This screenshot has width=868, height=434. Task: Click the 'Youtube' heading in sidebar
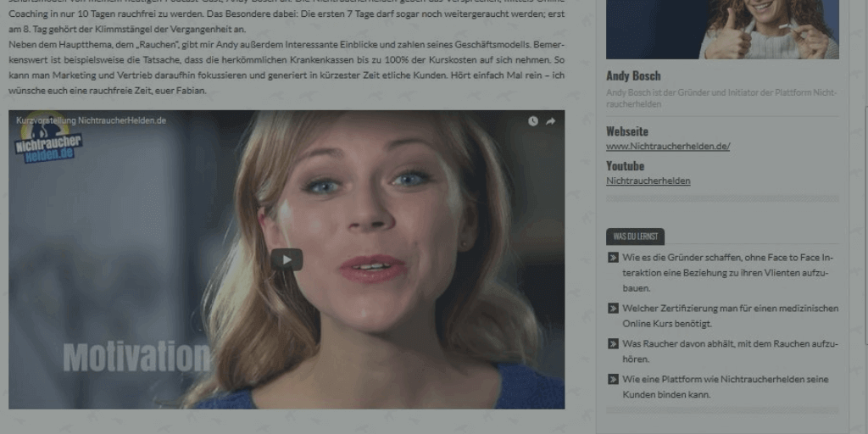coord(625,166)
